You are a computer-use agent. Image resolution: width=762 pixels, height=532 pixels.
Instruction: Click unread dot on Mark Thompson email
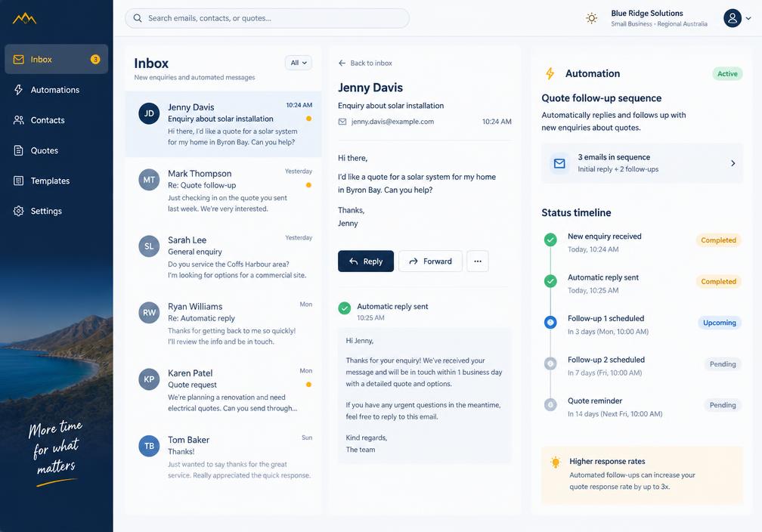click(308, 185)
